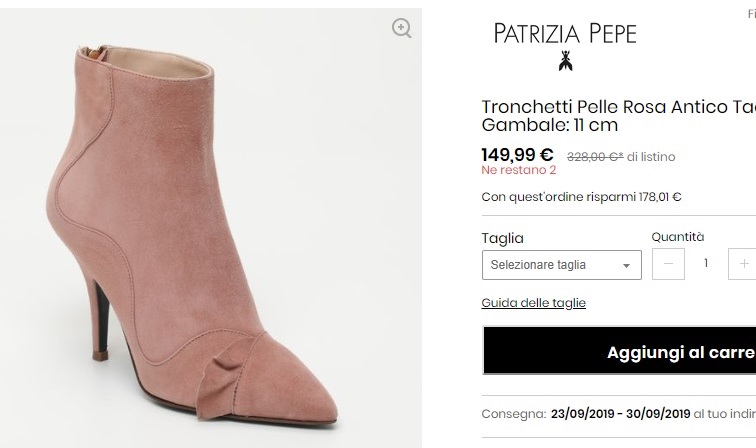756x448 pixels.
Task: Click the fly emblem below the Patrizia Pepe name
Action: 566,60
